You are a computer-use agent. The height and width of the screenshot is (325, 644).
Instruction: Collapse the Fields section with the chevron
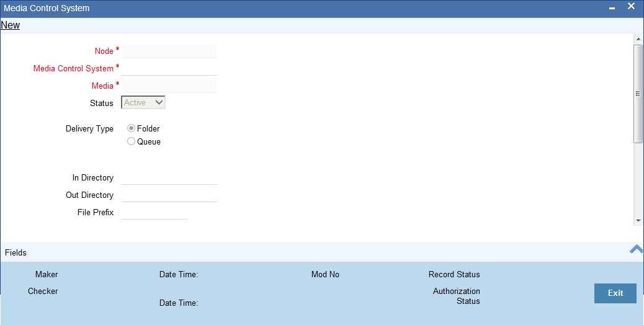tap(637, 249)
